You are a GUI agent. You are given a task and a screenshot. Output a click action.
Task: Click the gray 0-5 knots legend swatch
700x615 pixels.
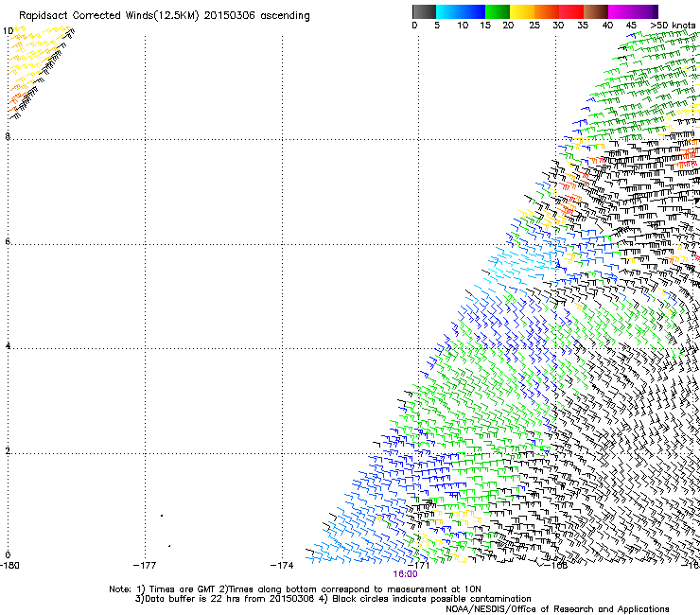(x=424, y=11)
